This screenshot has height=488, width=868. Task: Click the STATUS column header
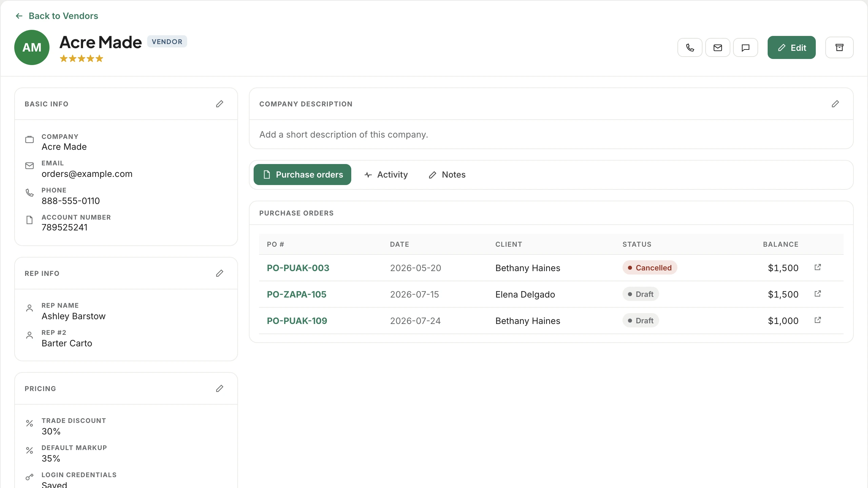click(637, 244)
